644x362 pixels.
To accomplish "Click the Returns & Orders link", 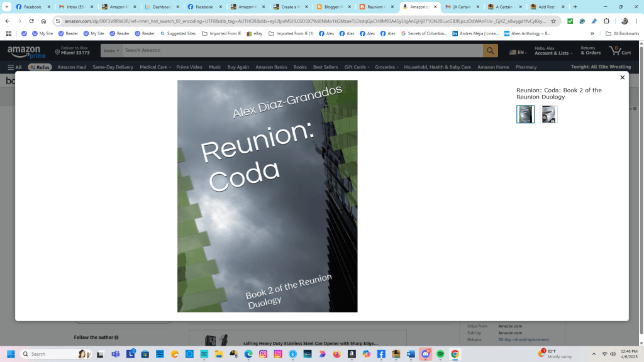I will (x=591, y=51).
